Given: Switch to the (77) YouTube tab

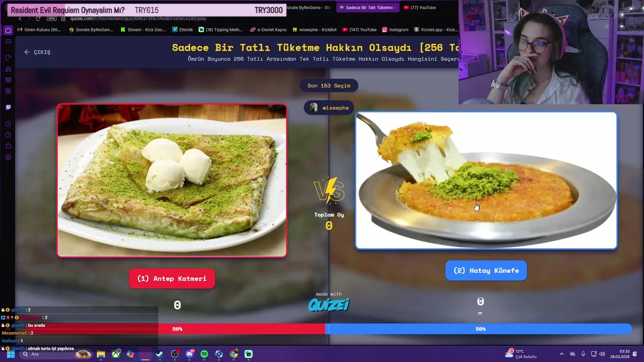Looking at the screenshot, I should [x=419, y=8].
